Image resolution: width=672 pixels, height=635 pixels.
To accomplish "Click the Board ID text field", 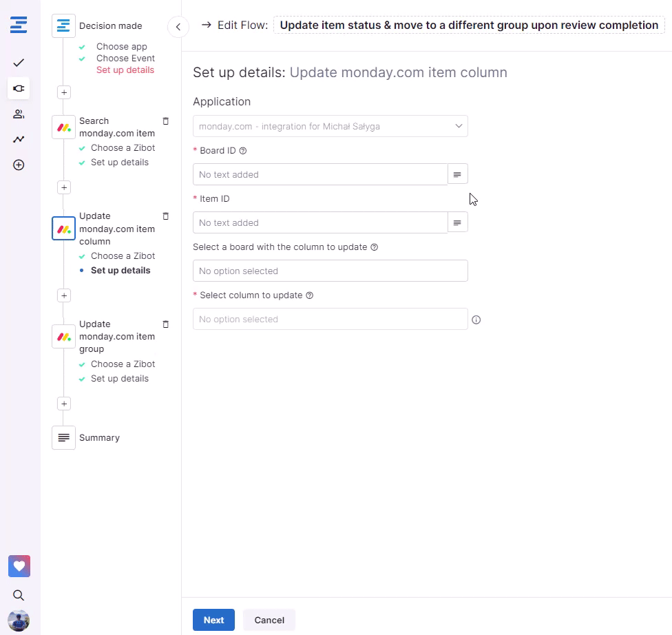I will (x=320, y=174).
